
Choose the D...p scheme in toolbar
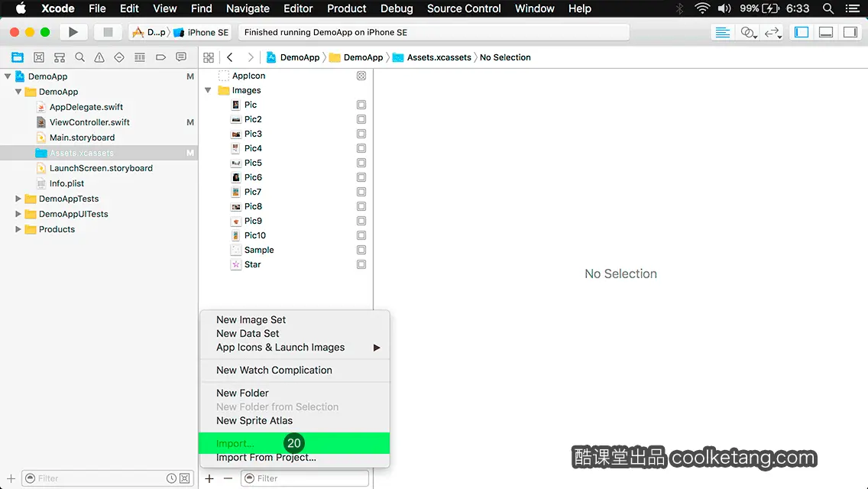[150, 32]
